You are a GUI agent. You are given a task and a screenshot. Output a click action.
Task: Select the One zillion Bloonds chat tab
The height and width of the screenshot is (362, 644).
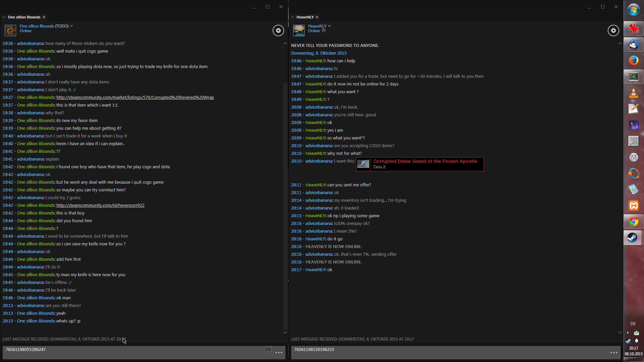pyautogui.click(x=24, y=17)
